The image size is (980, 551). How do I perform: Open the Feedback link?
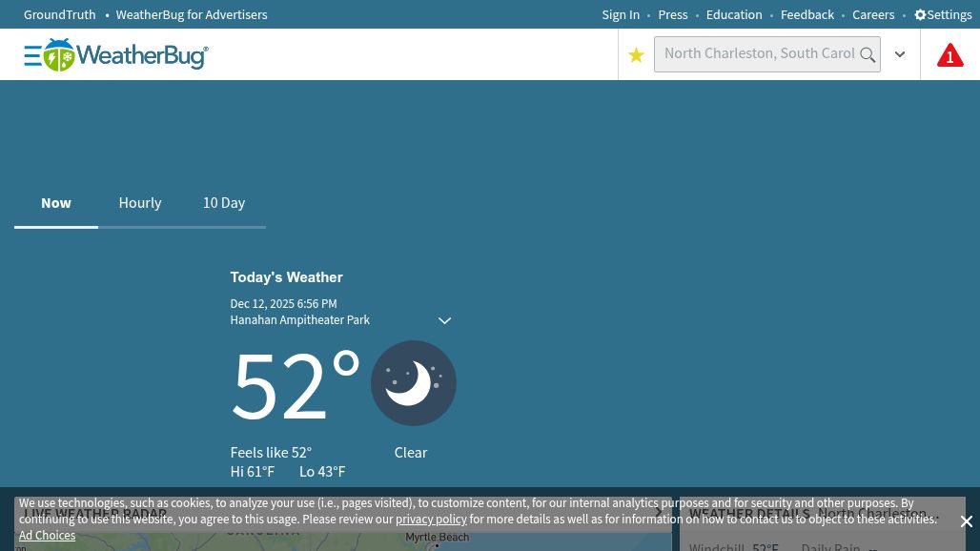tap(806, 15)
